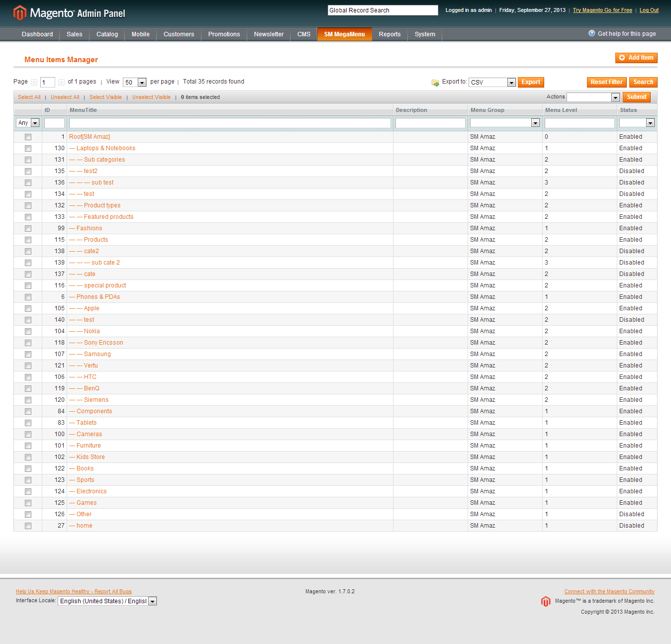The image size is (671, 644).
Task: Go to previous page arrow
Action: point(34,82)
